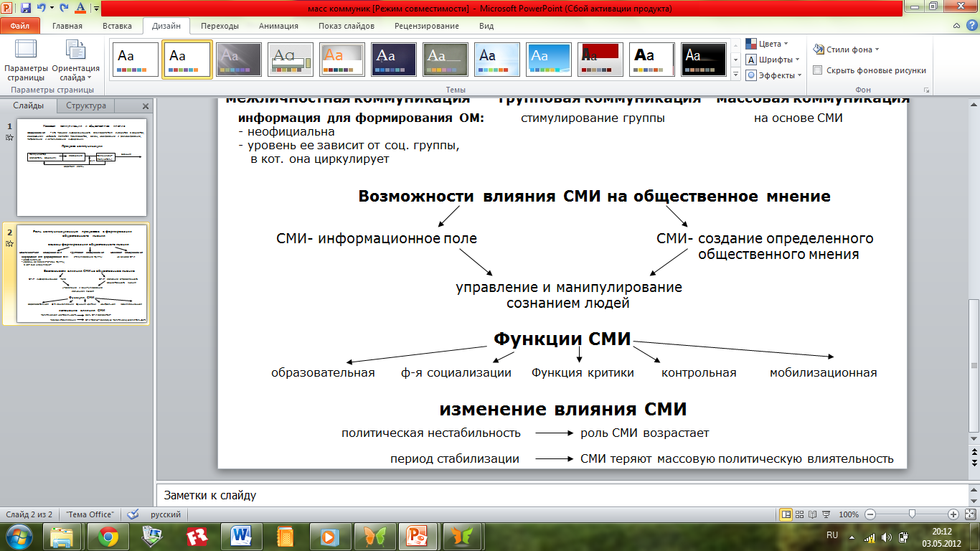This screenshot has width=980, height=551.
Task: Apply the red-topped theme thumbnail
Action: 600,60
